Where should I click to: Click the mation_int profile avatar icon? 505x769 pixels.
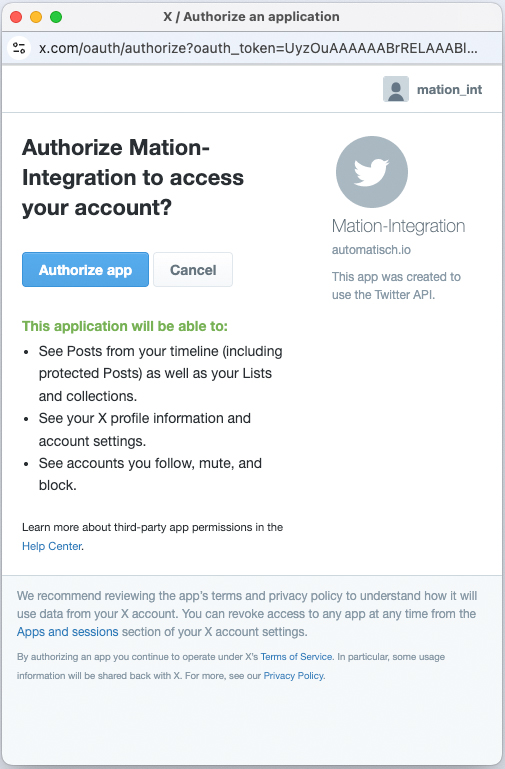point(396,89)
